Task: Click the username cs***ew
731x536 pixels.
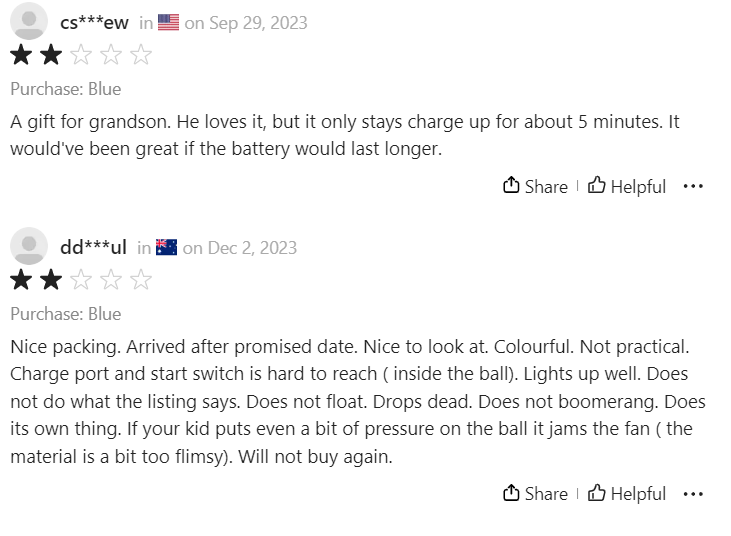Action: tap(94, 23)
